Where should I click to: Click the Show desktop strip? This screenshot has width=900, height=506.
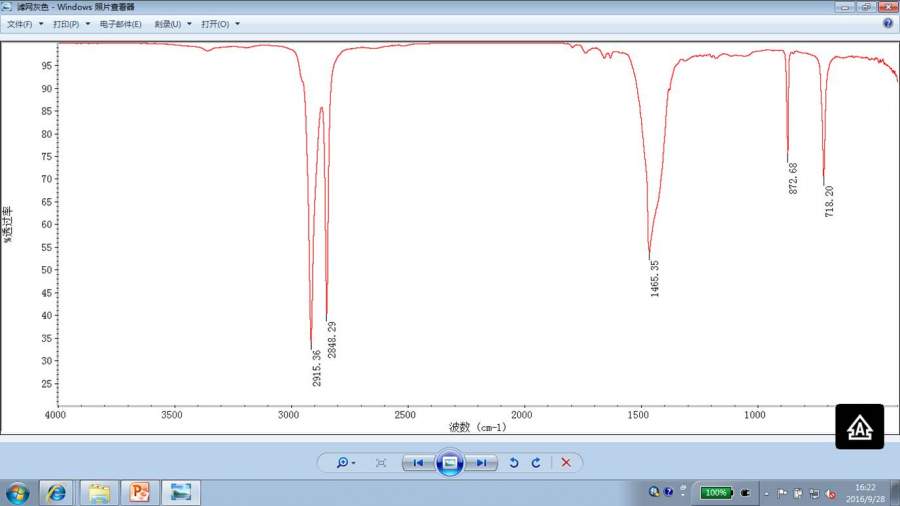pos(895,493)
